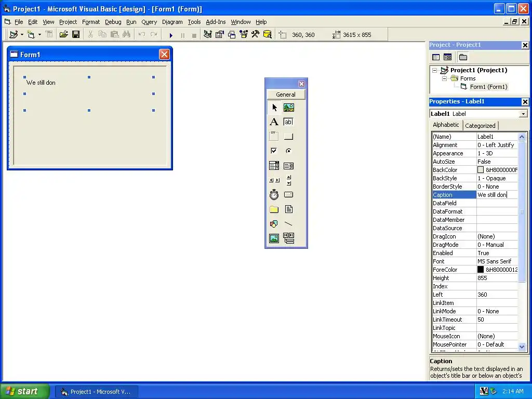532x399 pixels.
Task: Close the Toolbox window
Action: [x=301, y=84]
